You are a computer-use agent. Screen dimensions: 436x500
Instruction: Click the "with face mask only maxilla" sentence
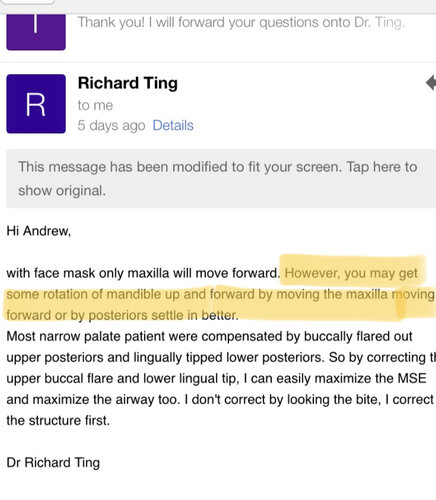(143, 273)
